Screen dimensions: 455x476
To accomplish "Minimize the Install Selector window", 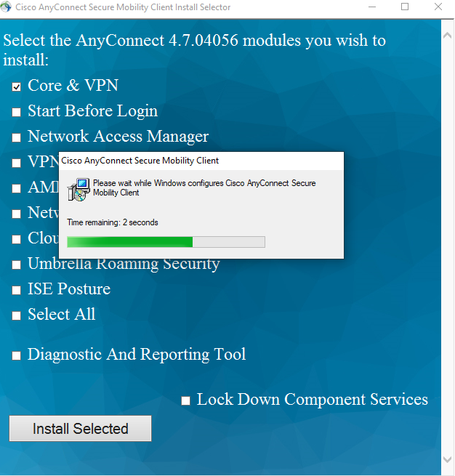I will 371,7.
